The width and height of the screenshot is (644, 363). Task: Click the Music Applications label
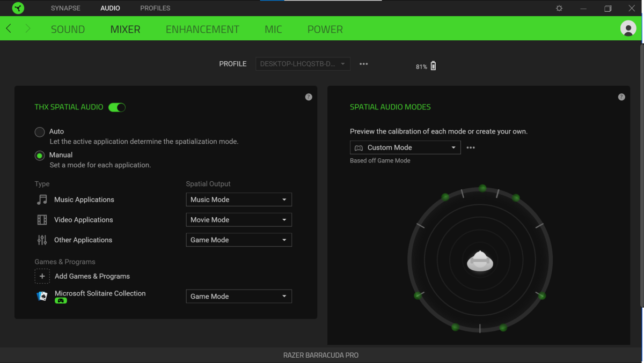coord(84,199)
